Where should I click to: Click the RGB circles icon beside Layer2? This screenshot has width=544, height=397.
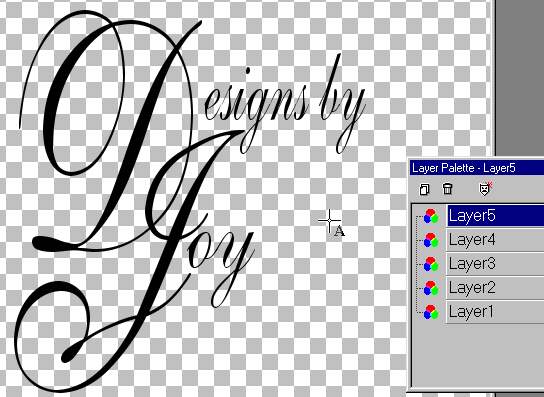point(431,288)
